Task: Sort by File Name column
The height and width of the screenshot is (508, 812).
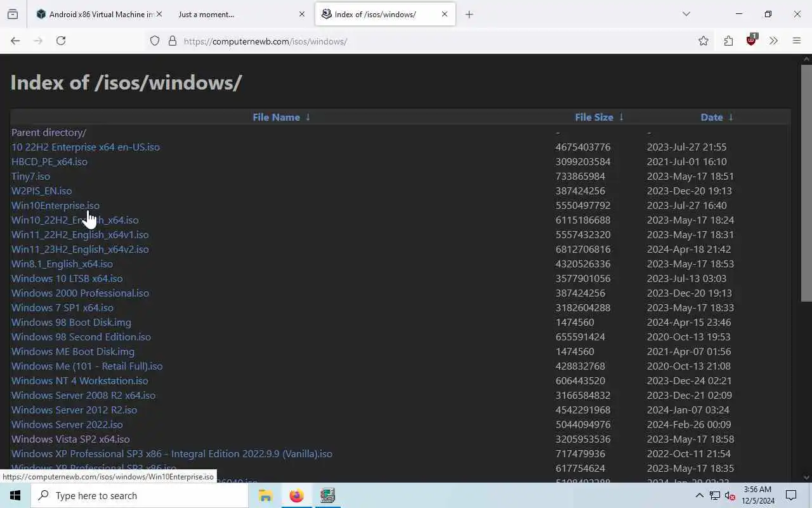Action: [276, 117]
